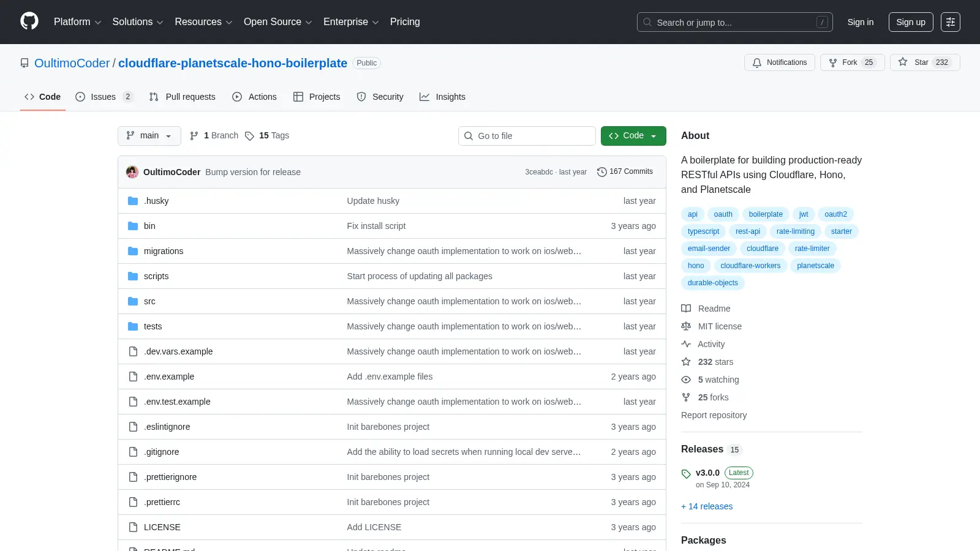Open the Pricing link
The height and width of the screenshot is (551, 980).
(x=405, y=22)
